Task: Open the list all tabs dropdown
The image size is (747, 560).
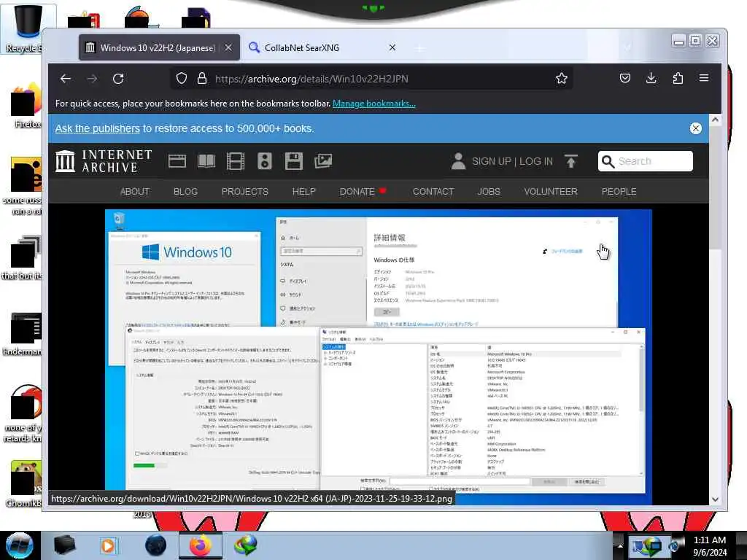Action: [628, 47]
